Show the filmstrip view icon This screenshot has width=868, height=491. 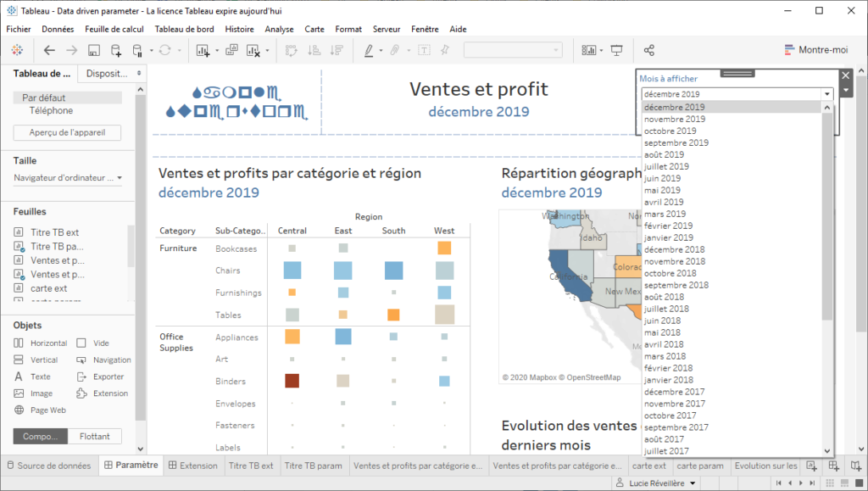pyautogui.click(x=845, y=483)
